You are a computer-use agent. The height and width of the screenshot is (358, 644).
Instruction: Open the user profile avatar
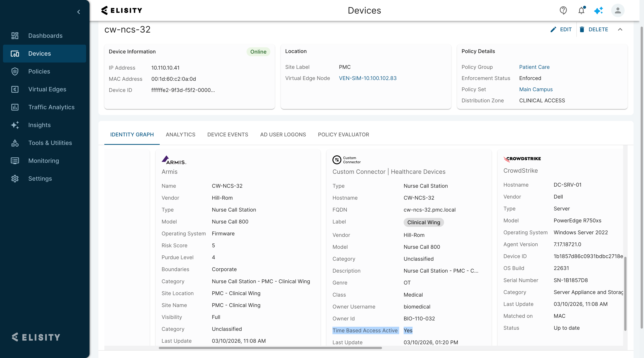point(618,10)
